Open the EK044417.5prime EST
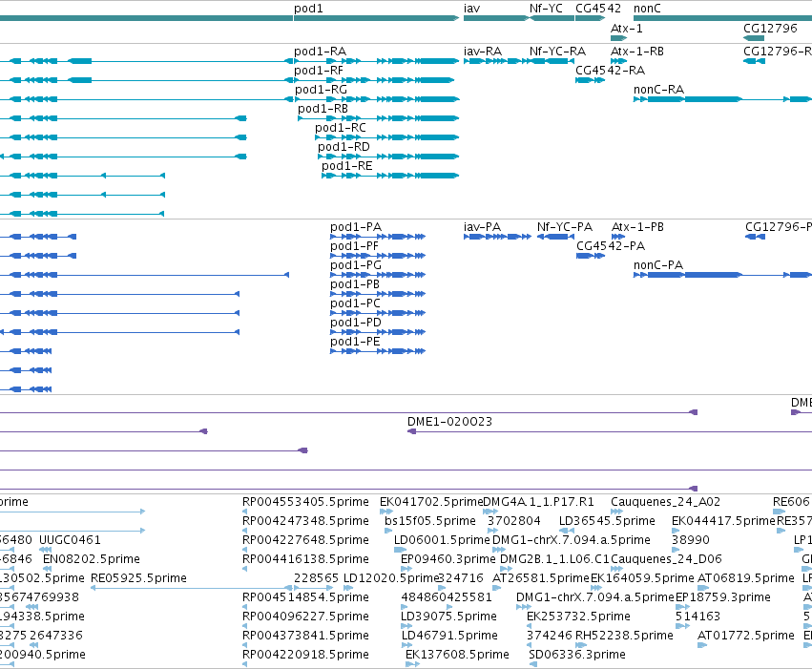The image size is (812, 669). point(723,521)
